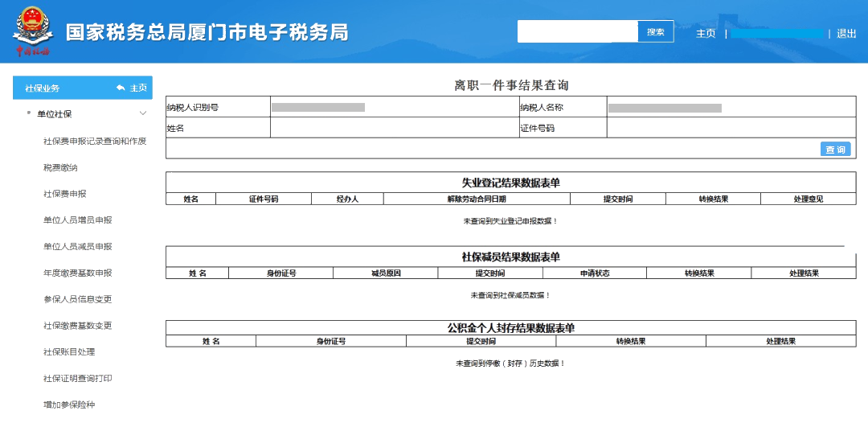Click 经办人 column header
868x423 pixels.
[x=348, y=199]
